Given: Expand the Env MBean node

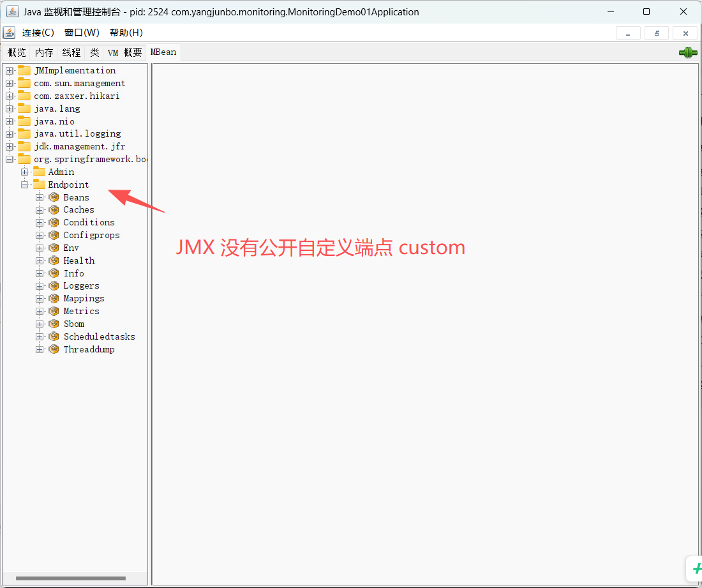Looking at the screenshot, I should pyautogui.click(x=40, y=248).
